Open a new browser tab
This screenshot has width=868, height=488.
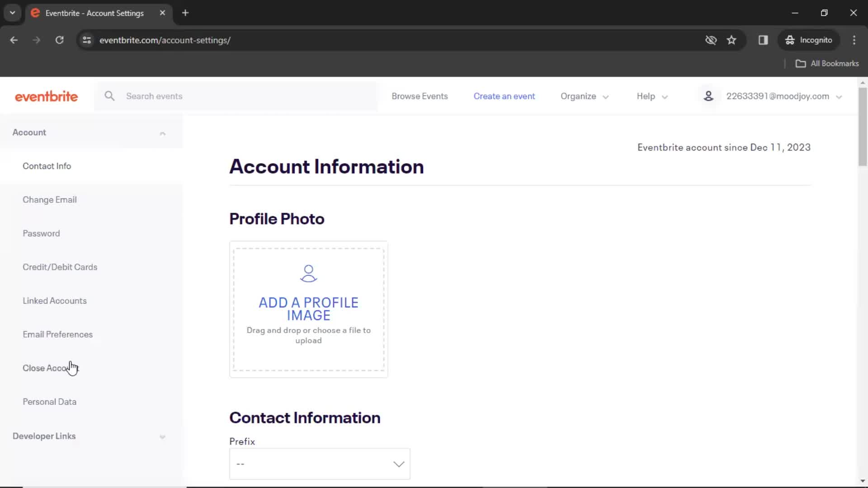point(185,13)
